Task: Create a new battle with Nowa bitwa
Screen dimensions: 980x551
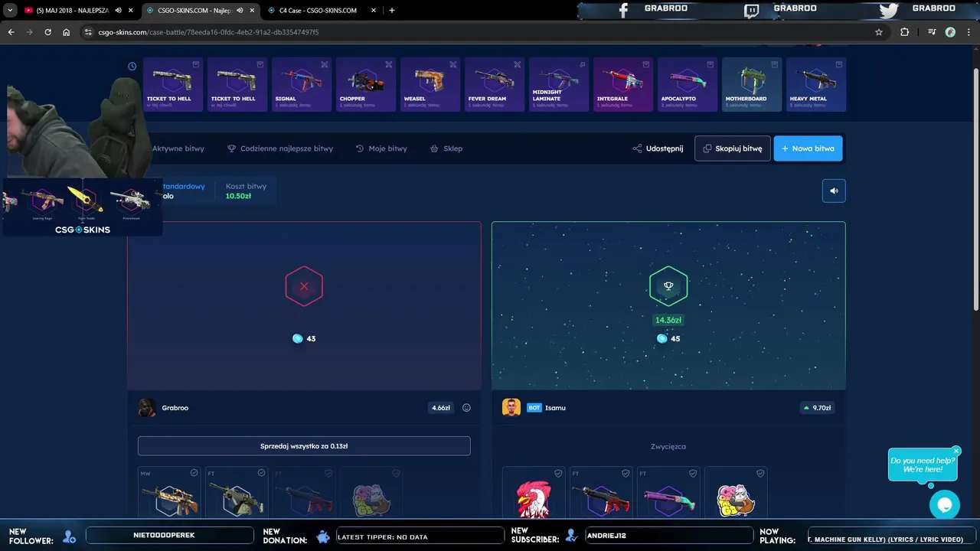Action: [808, 148]
